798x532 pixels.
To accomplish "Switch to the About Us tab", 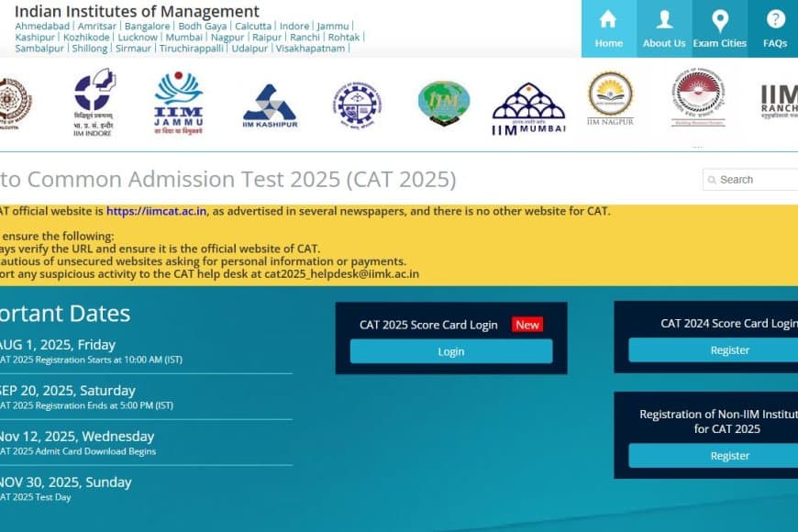I will point(663,28).
